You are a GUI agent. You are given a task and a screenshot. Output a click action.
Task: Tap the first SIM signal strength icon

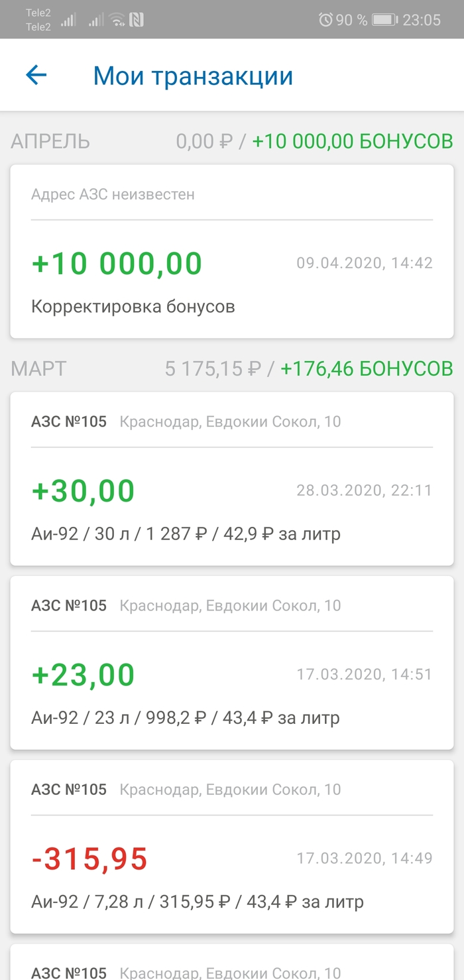click(x=68, y=20)
